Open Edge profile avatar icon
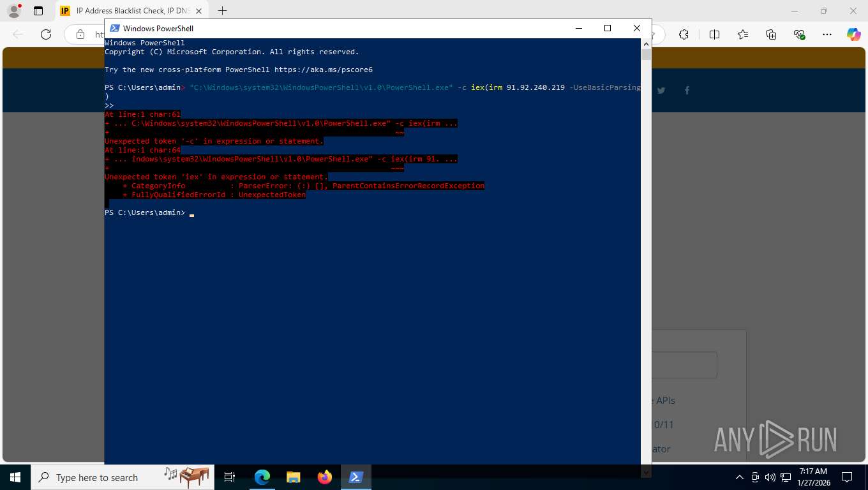Viewport: 868px width, 490px height. (14, 11)
